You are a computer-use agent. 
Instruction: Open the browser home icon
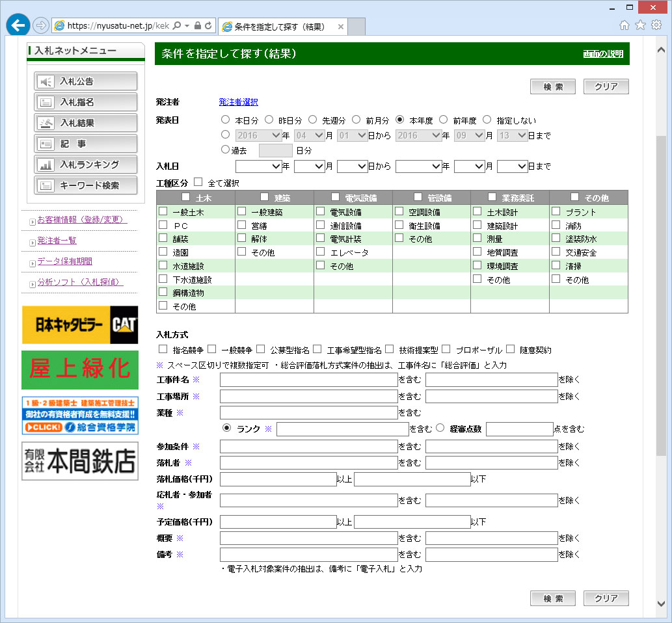click(x=625, y=25)
